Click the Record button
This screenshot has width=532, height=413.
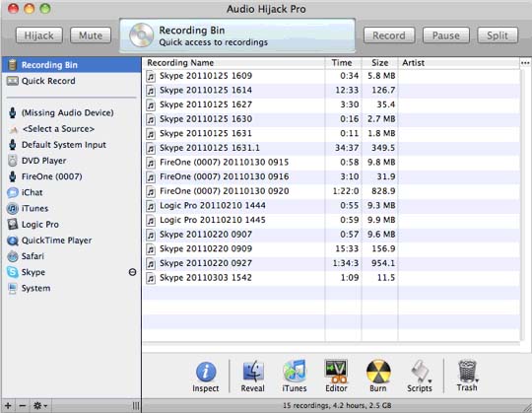click(x=389, y=35)
